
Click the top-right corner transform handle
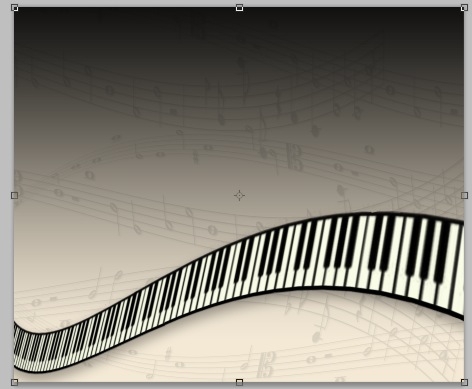tap(464, 8)
